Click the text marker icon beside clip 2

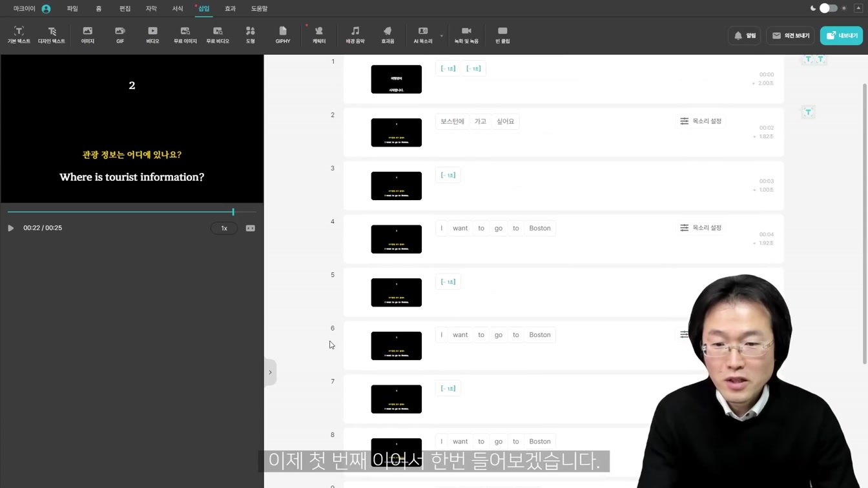coord(808,112)
